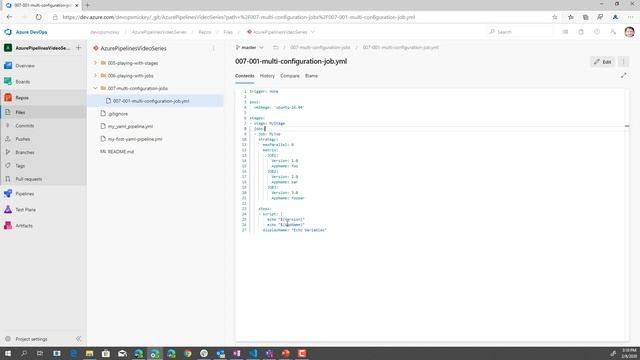Screen dimensions: 640x360
Task: Expand the 006-playing-with-jobs folder
Action: (x=95, y=76)
